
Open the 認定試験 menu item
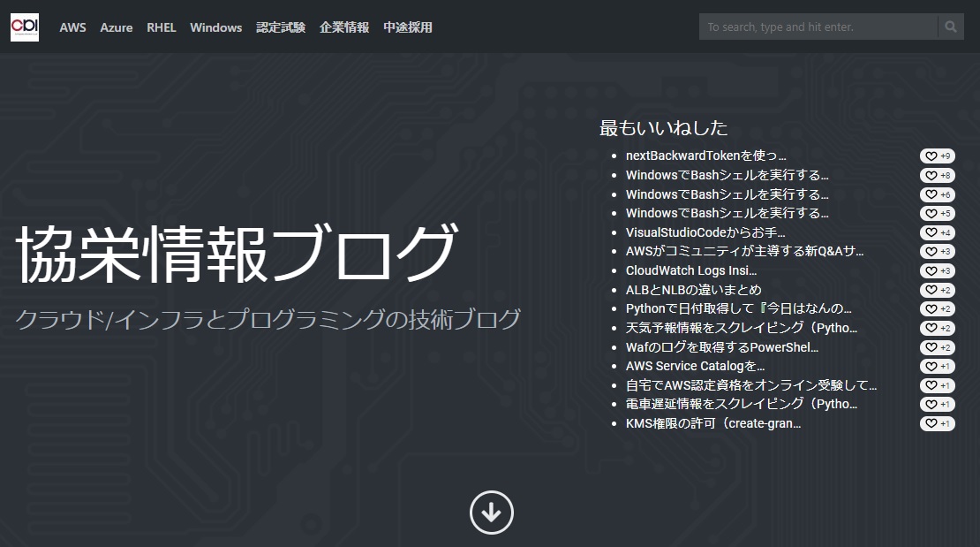(281, 27)
